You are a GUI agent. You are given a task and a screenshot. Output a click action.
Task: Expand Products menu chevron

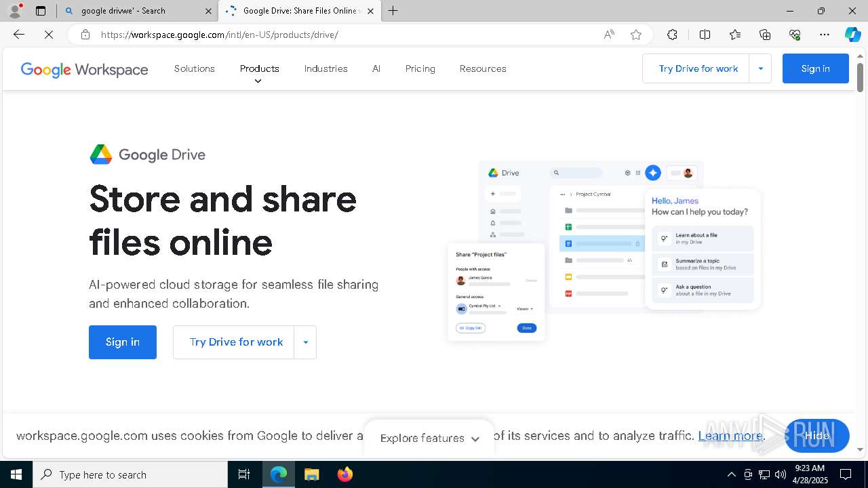tap(258, 81)
